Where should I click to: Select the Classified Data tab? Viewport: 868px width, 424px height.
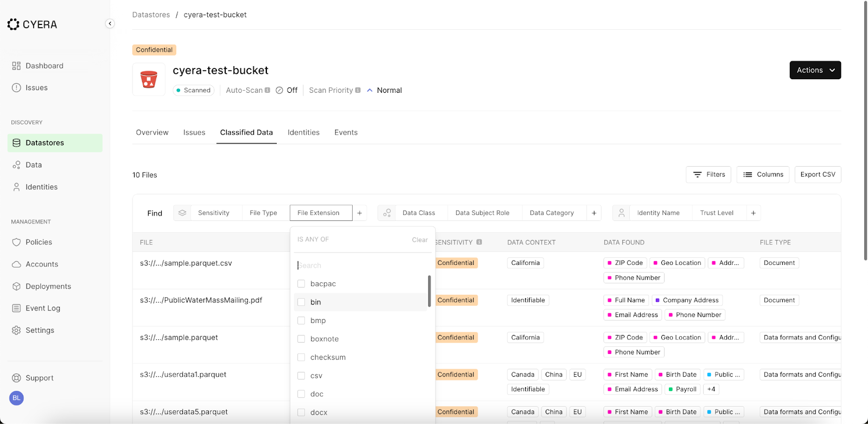point(246,132)
